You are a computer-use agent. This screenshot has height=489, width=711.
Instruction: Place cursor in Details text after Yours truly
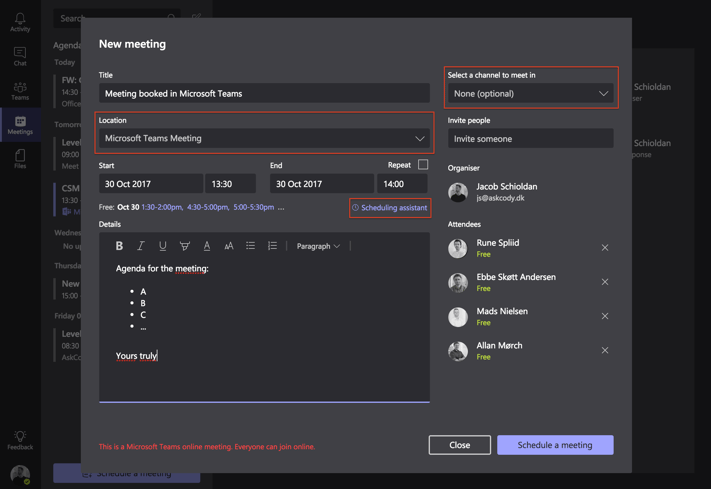[x=158, y=356]
